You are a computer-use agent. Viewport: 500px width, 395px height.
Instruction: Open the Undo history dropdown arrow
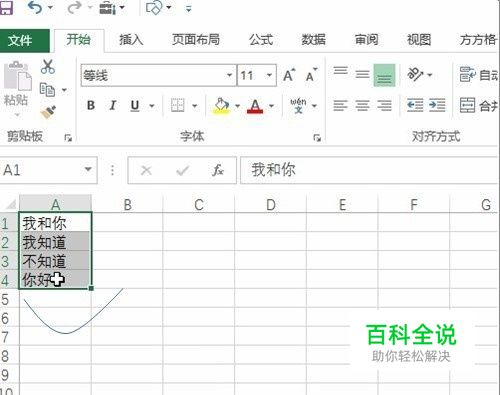(50, 7)
